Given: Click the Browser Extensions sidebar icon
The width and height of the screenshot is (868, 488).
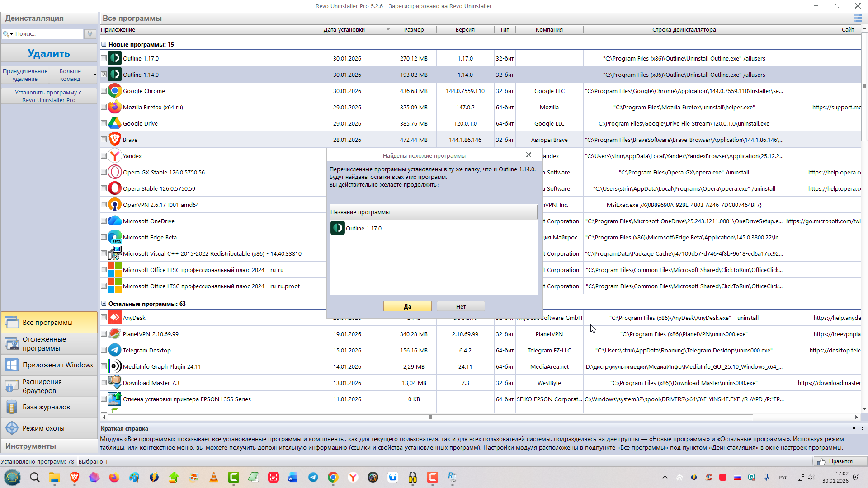Looking at the screenshot, I should click(12, 386).
